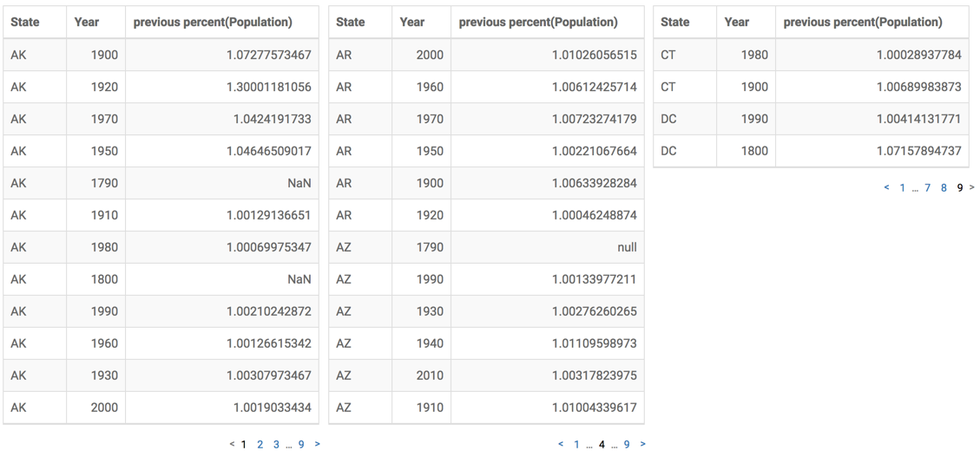Viewport: 980px width, 457px height.
Task: Open page 2 of the left AK table
Action: point(260,445)
